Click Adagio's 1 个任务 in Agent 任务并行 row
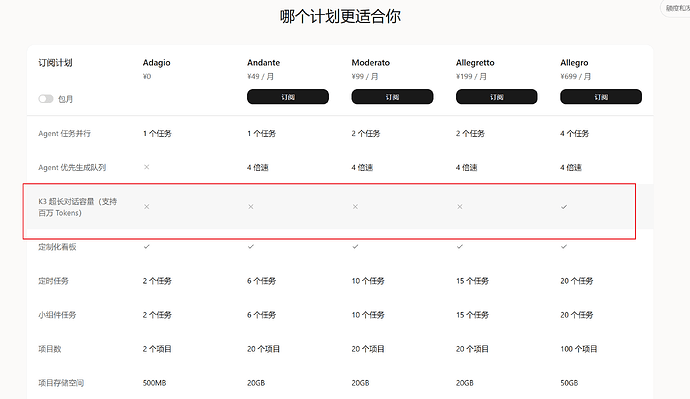The width and height of the screenshot is (690, 399). pos(157,133)
